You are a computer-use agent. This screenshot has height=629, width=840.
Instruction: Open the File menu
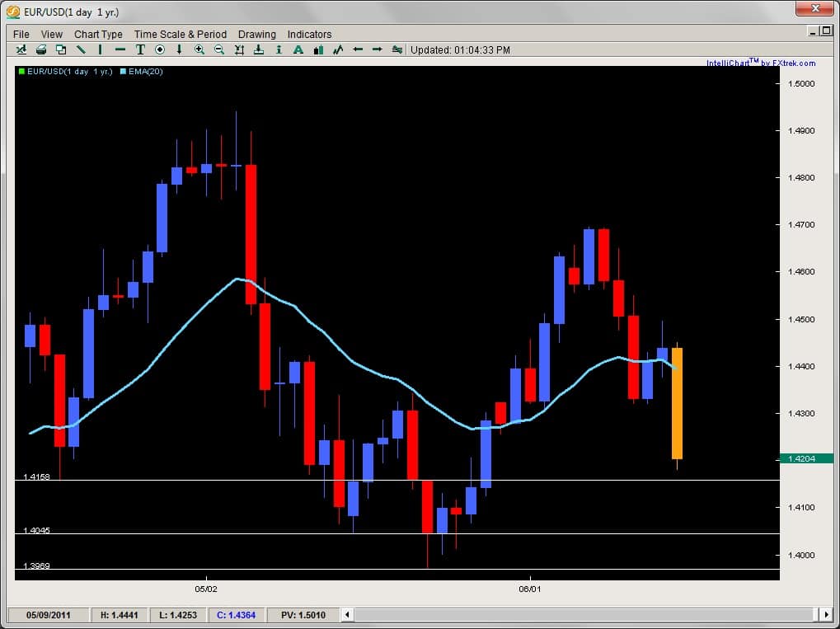click(x=21, y=35)
